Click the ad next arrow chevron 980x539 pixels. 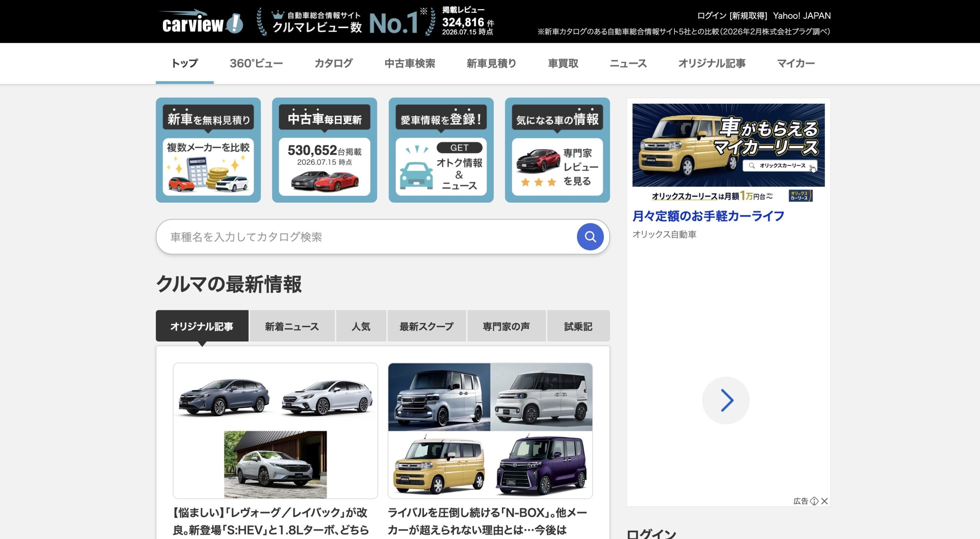726,400
